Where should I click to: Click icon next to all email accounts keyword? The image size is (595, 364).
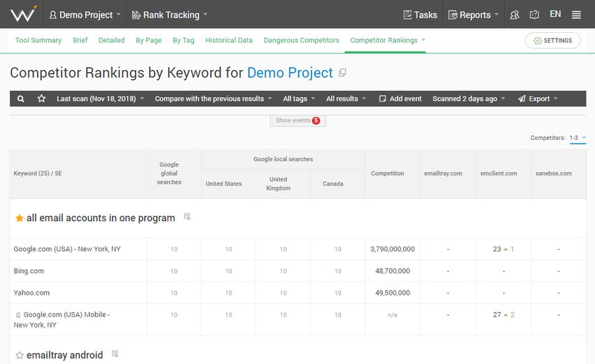pos(187,216)
